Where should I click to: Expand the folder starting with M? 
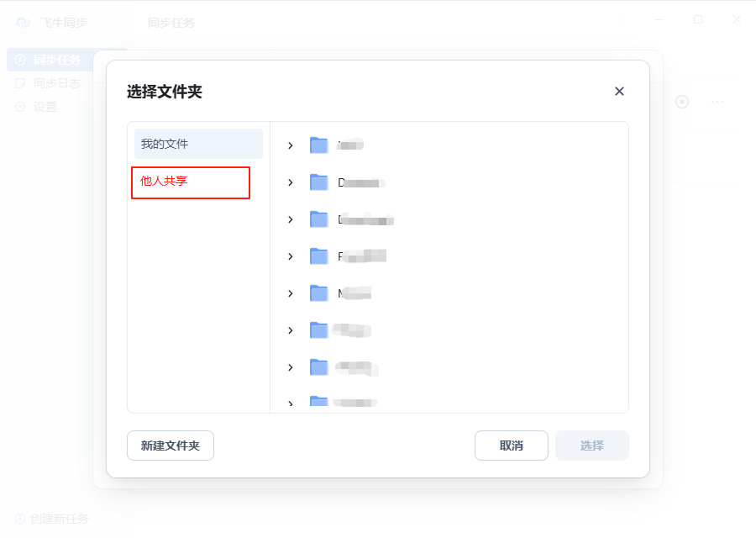pos(291,293)
